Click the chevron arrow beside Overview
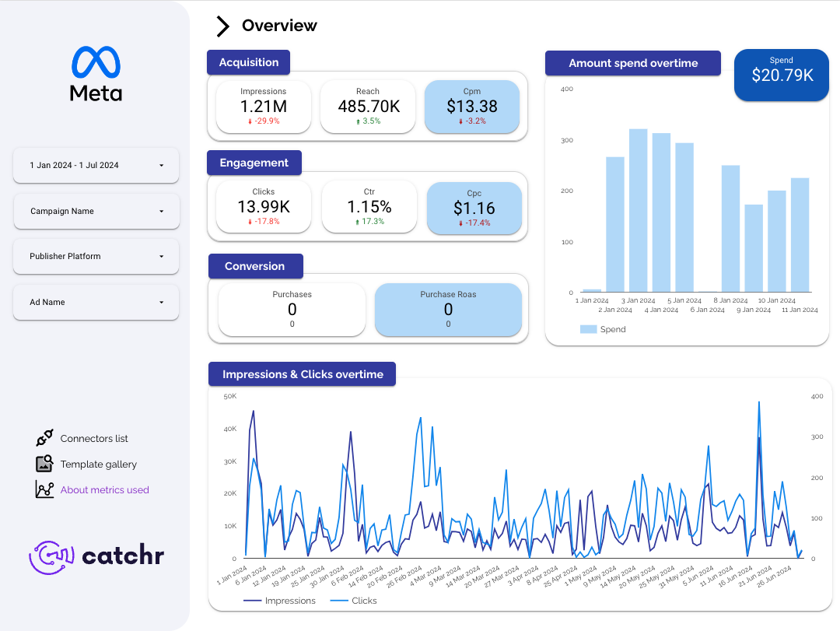 pos(222,26)
